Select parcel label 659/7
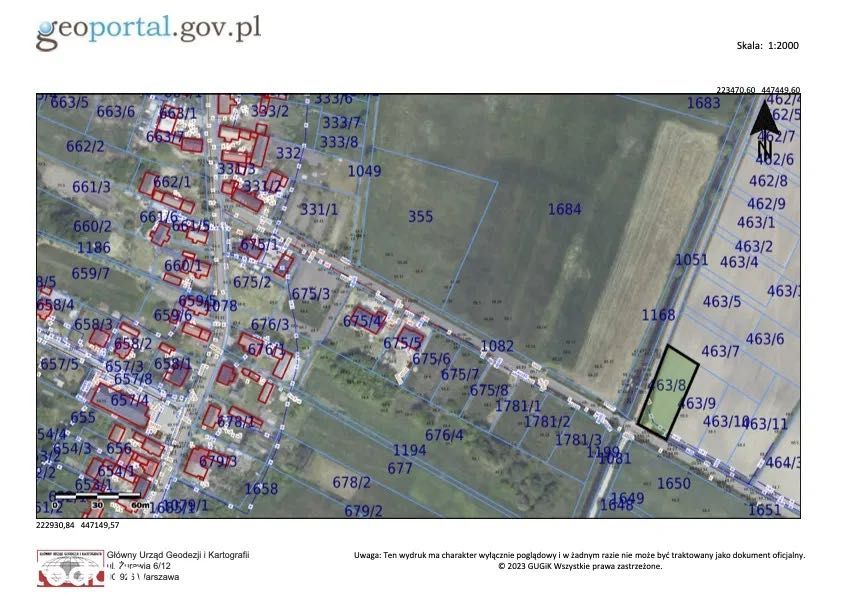The width and height of the screenshot is (842, 595). [x=90, y=273]
